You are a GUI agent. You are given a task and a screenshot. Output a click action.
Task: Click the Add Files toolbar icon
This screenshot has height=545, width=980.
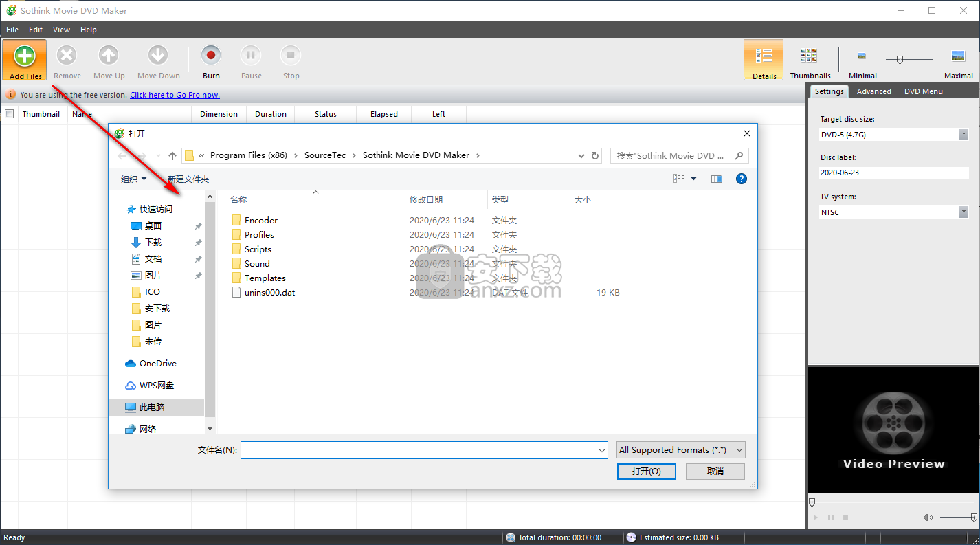click(x=25, y=56)
